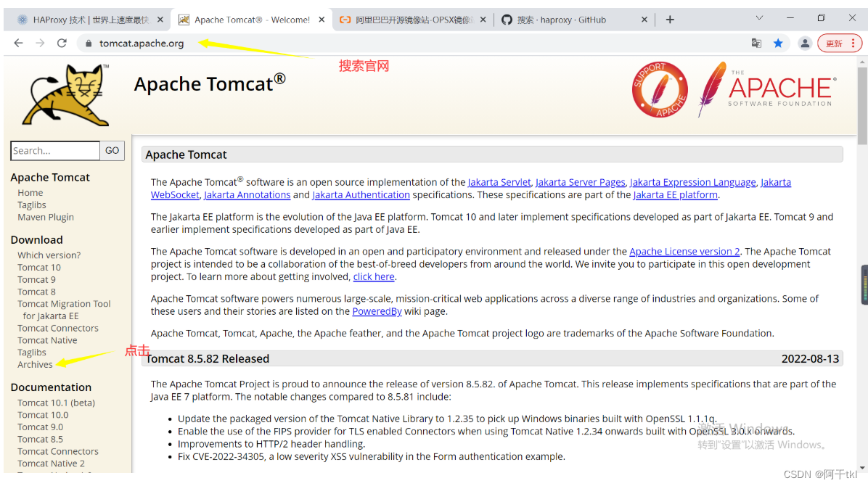Expand the tab search chevron
The height and width of the screenshot is (486, 868).
click(759, 17)
